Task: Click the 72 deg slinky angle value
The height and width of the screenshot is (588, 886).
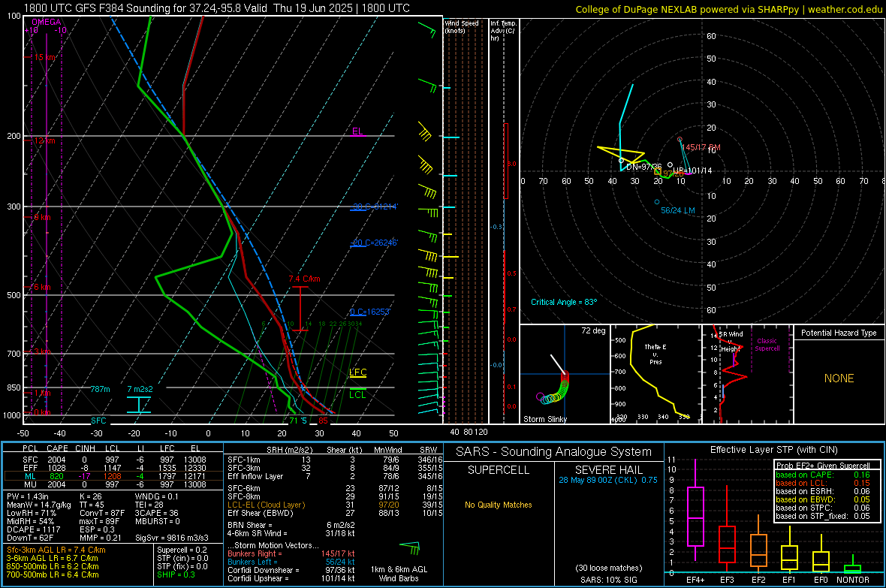Action: pyautogui.click(x=593, y=330)
